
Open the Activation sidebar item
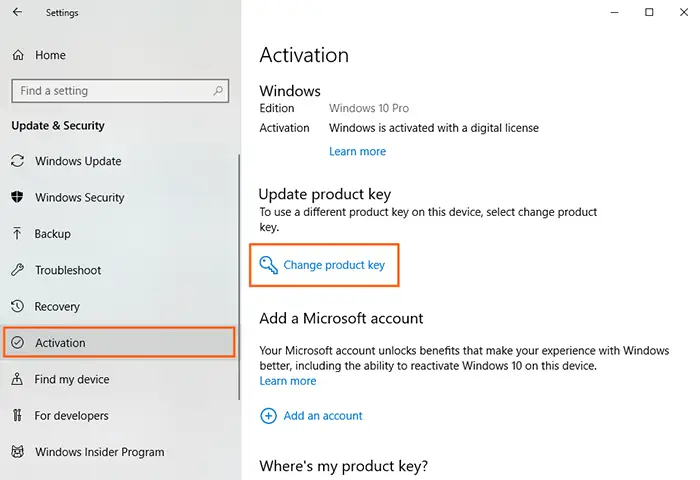[119, 342]
